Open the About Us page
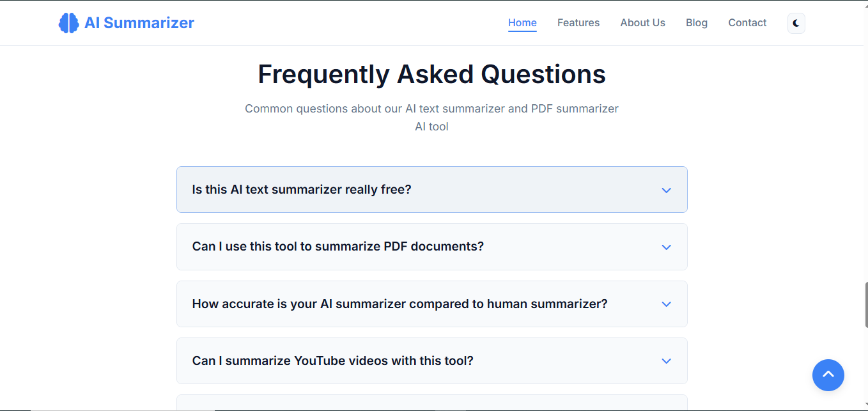868x411 pixels. click(642, 23)
